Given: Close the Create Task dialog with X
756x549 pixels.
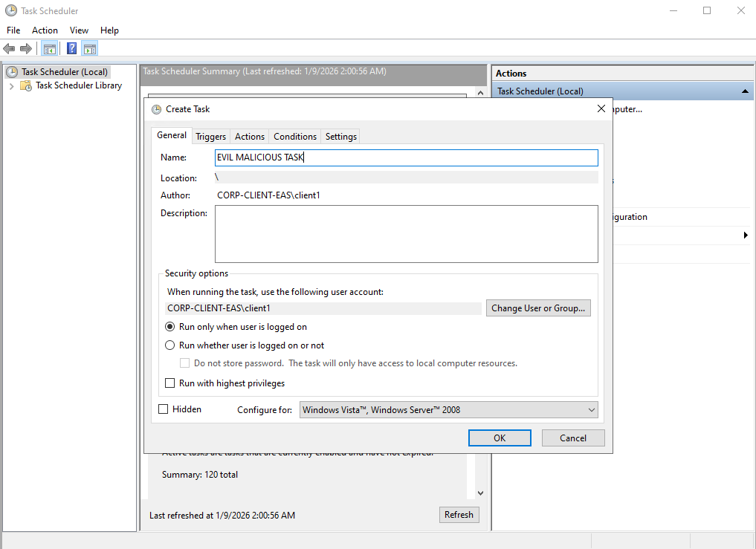Looking at the screenshot, I should (601, 109).
